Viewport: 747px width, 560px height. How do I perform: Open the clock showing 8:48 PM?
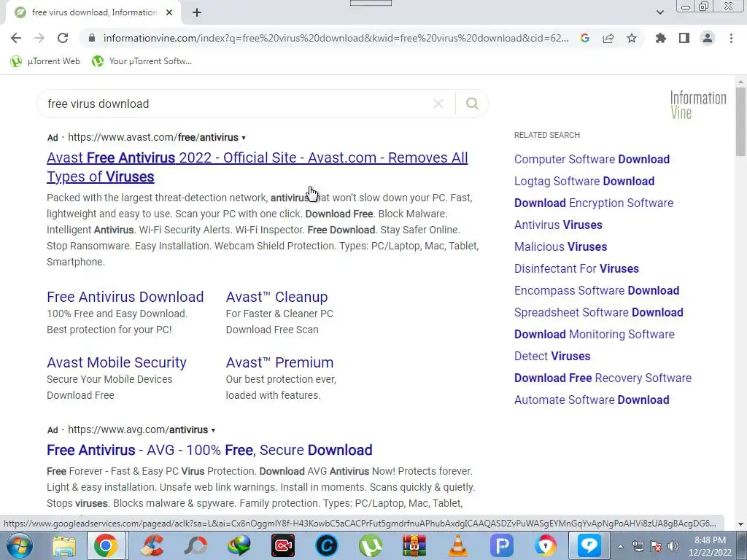pyautogui.click(x=710, y=546)
